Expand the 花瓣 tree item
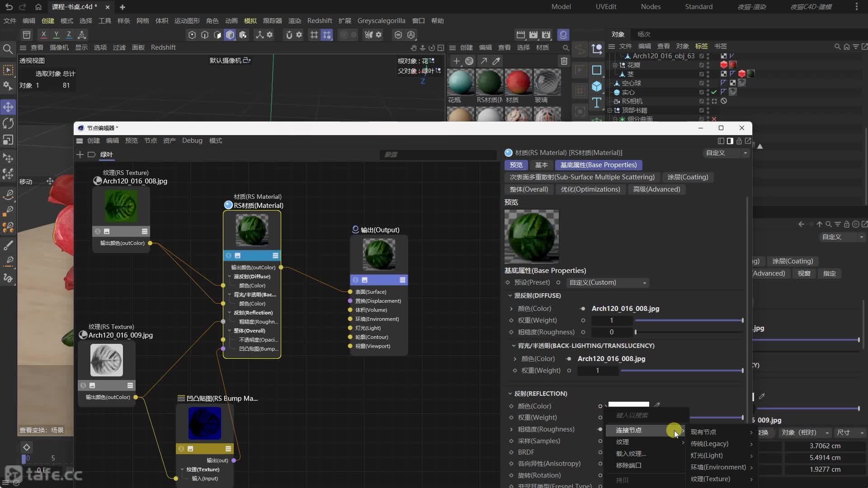868x488 pixels. pyautogui.click(x=615, y=65)
